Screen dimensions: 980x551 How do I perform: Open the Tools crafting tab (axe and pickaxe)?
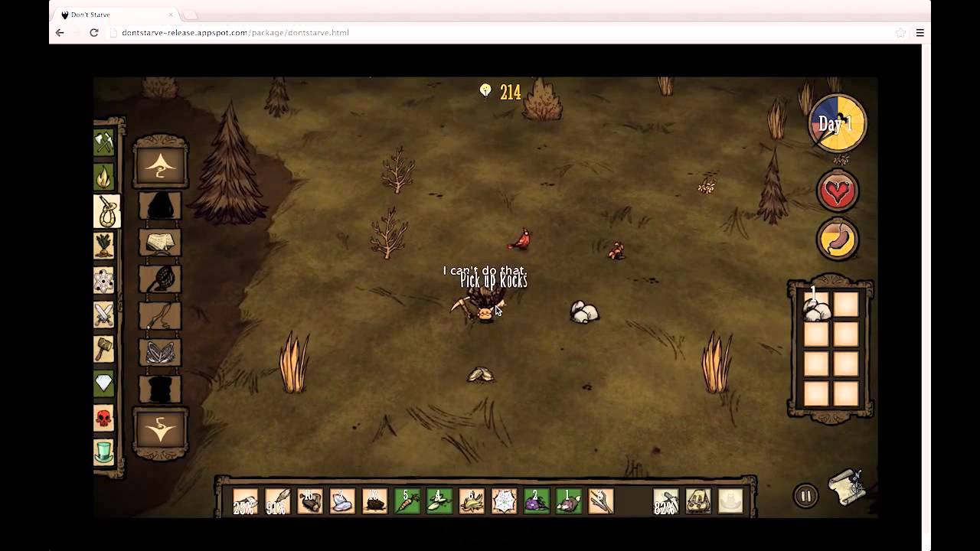point(104,143)
